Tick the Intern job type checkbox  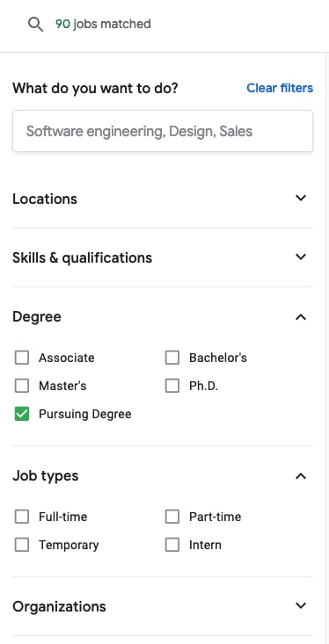pos(172,545)
